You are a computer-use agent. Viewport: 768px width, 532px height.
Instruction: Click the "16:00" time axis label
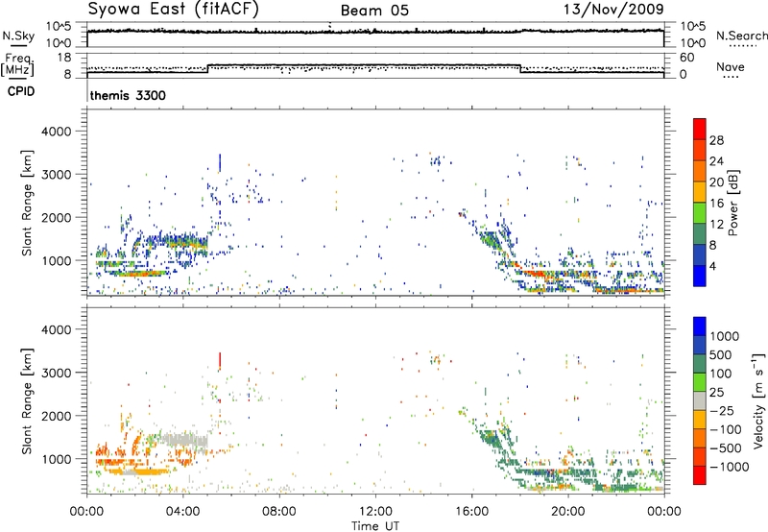pos(471,512)
